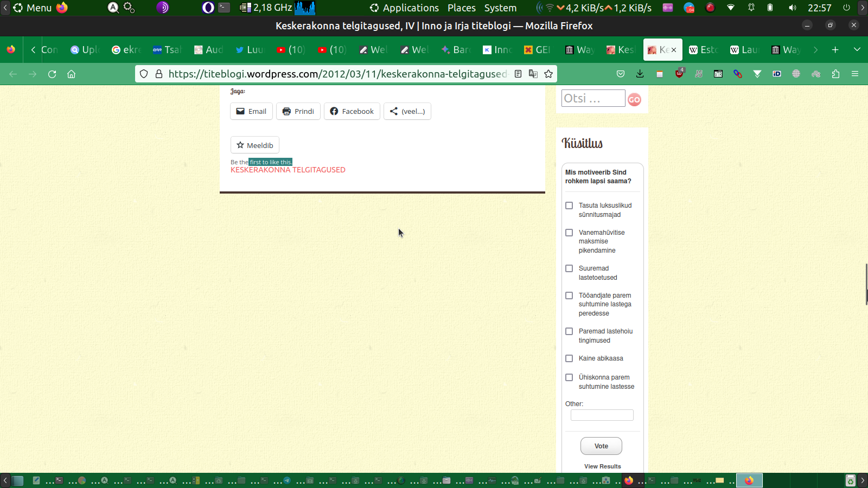Go to the Firefox home page
The width and height of the screenshot is (868, 488).
(x=71, y=74)
